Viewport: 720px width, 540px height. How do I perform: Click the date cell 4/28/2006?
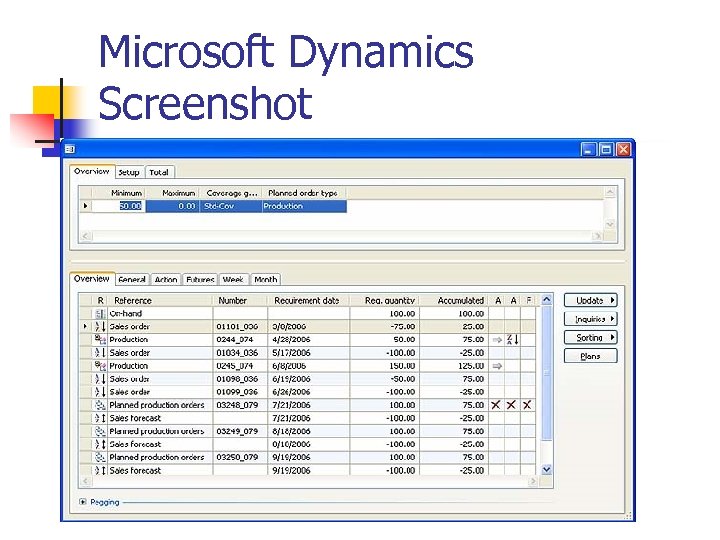point(309,340)
